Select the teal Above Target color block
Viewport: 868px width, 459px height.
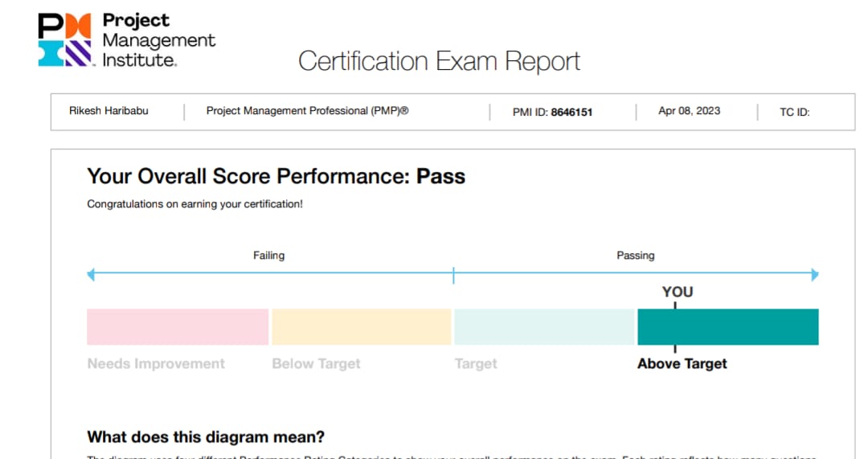pyautogui.click(x=728, y=326)
